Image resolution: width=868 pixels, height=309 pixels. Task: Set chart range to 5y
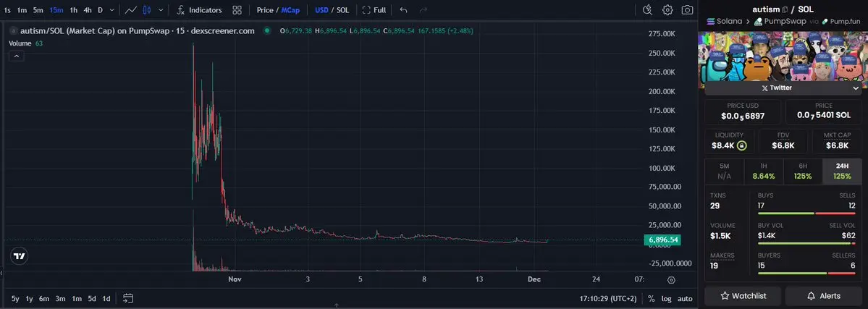(15, 298)
